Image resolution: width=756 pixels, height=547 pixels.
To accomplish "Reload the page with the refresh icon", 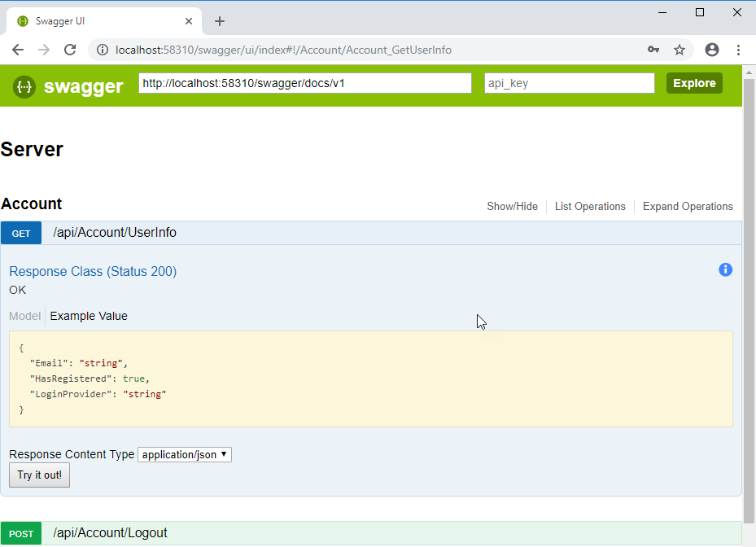I will (70, 50).
